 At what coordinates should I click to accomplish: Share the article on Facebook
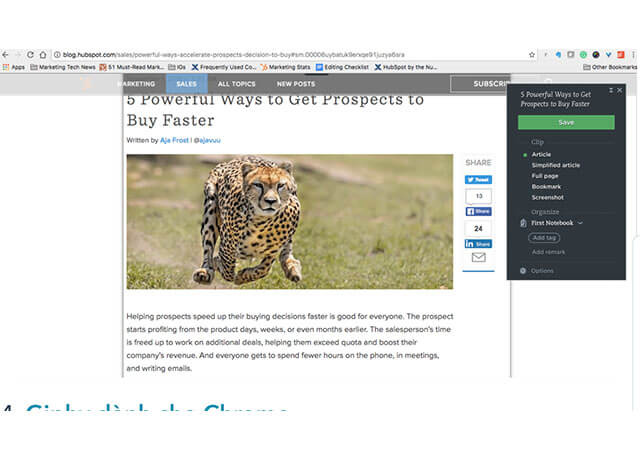click(x=478, y=212)
